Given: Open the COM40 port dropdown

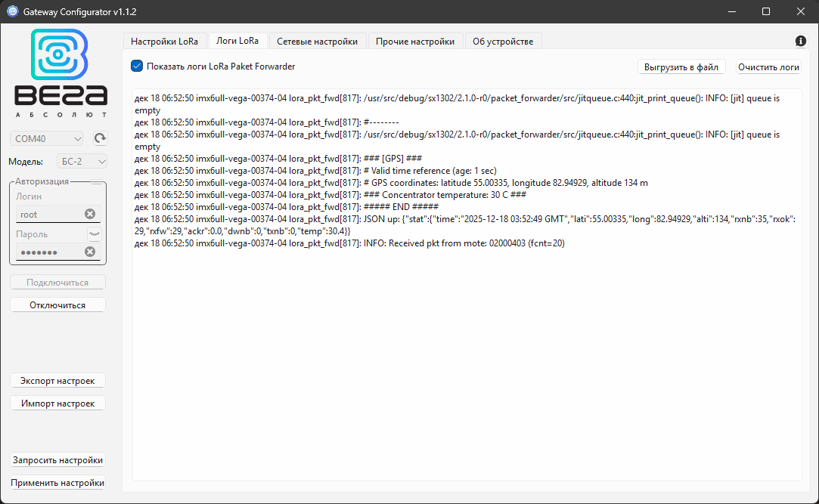Looking at the screenshot, I should click(47, 138).
